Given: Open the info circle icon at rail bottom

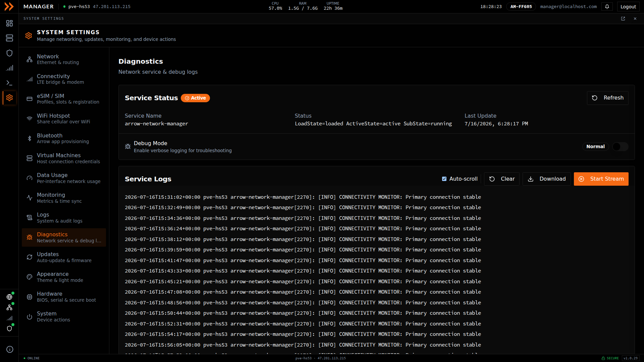Looking at the screenshot, I should [x=10, y=349].
